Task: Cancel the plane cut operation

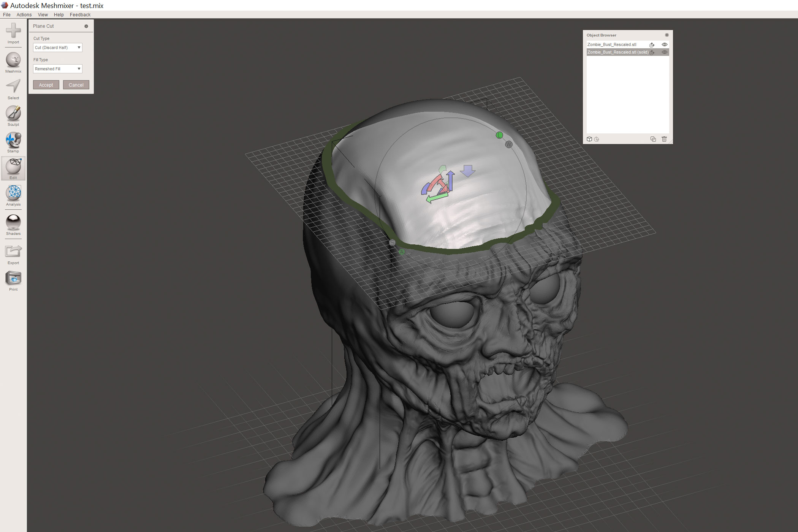Action: tap(76, 85)
